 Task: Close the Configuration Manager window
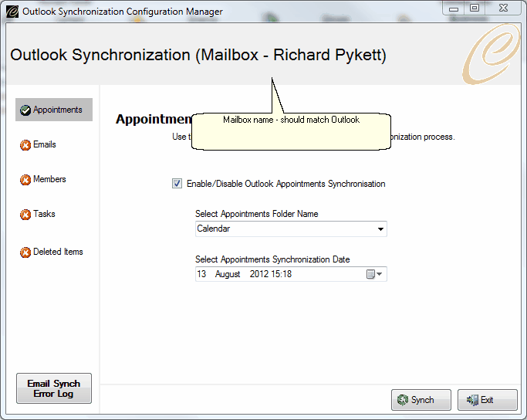tap(503, 8)
